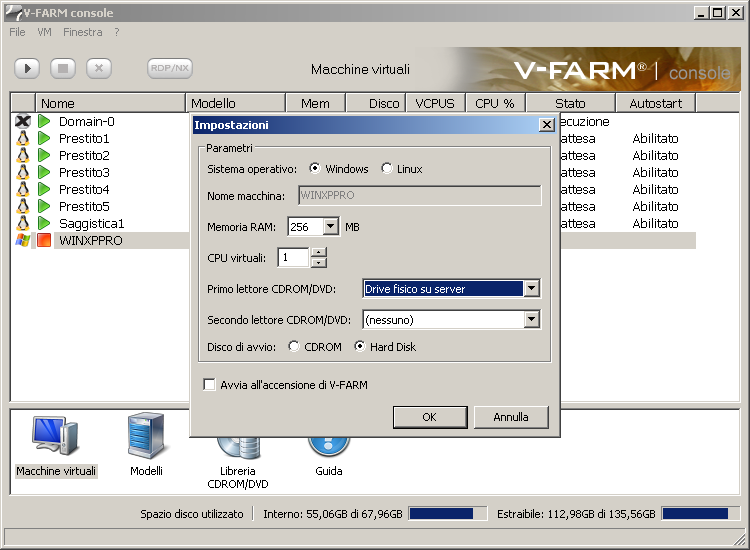The width and height of the screenshot is (750, 550).
Task: Choose CDROM as boot disk
Action: point(294,346)
